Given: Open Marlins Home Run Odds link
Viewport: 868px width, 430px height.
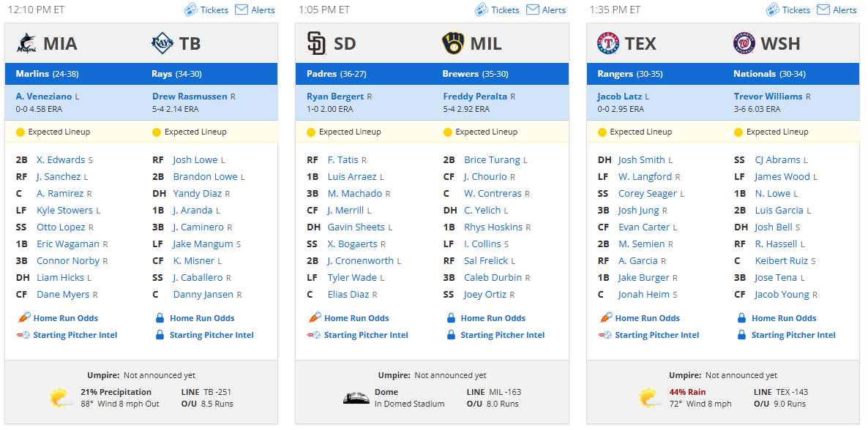Looking at the screenshot, I should [x=65, y=318].
